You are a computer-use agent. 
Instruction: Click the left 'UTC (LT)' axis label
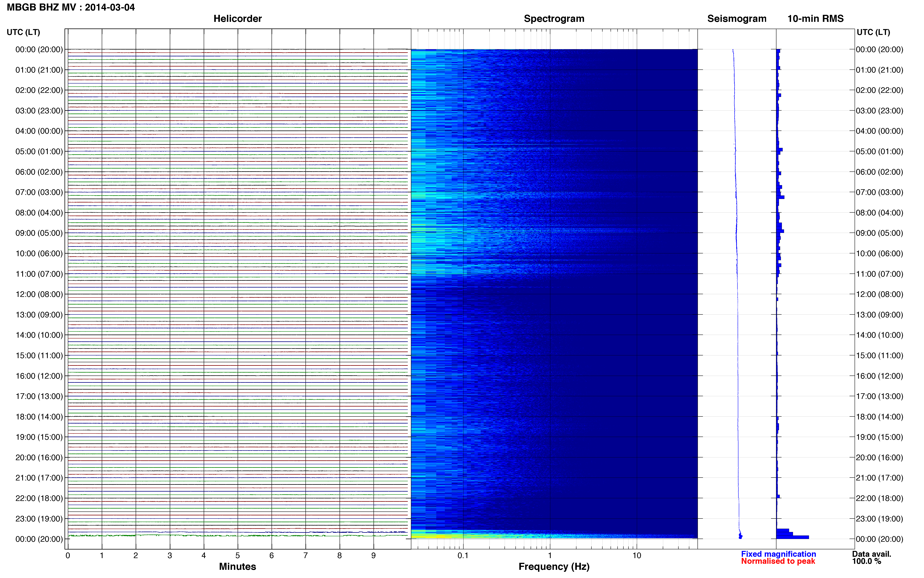[x=23, y=32]
